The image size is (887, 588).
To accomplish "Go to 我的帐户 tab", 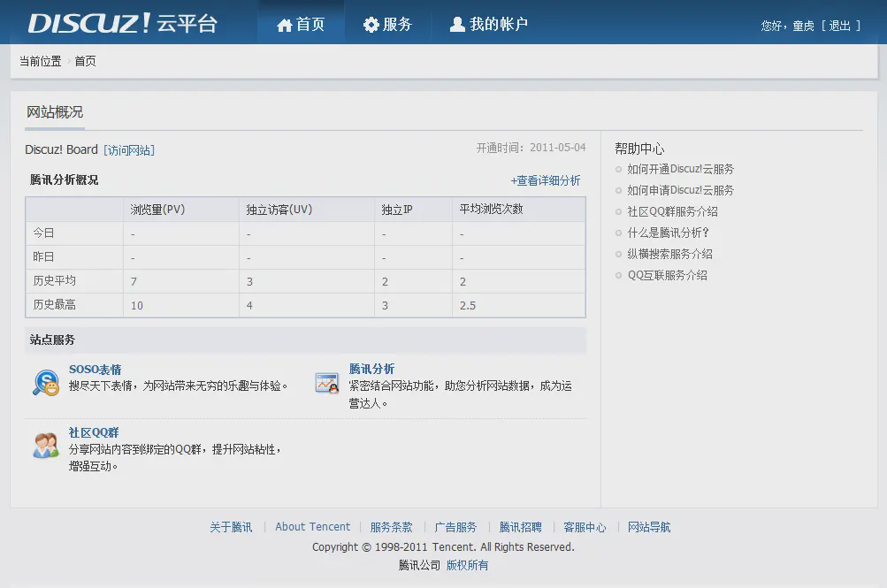I will [x=488, y=25].
